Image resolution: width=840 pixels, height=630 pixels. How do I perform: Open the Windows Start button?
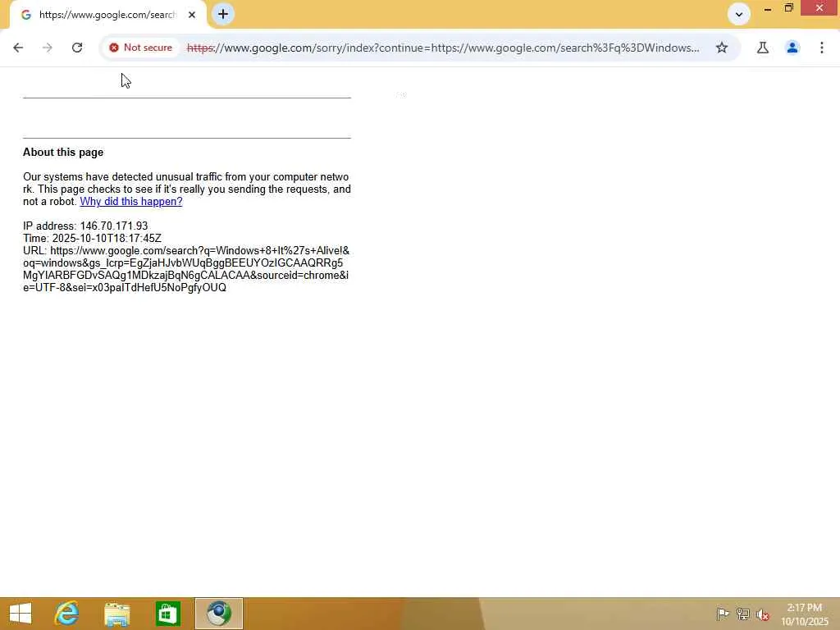coord(21,614)
